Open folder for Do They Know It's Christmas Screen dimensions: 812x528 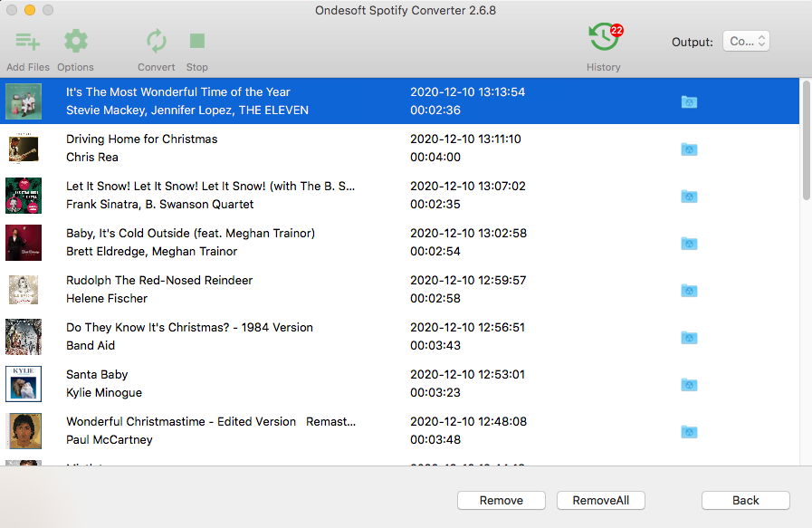point(689,337)
